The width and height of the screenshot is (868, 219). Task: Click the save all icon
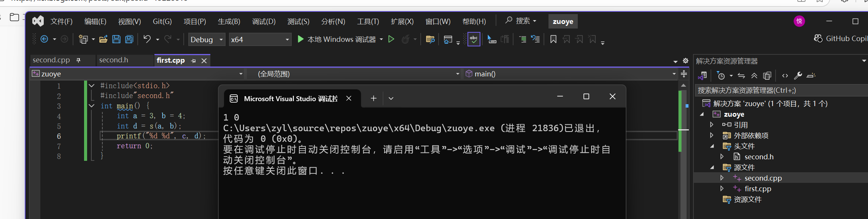click(x=129, y=39)
